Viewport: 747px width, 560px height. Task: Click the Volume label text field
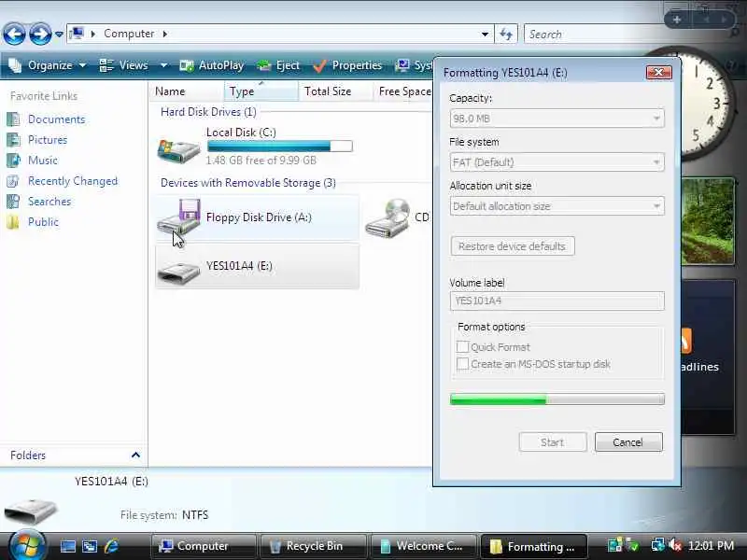[557, 301]
